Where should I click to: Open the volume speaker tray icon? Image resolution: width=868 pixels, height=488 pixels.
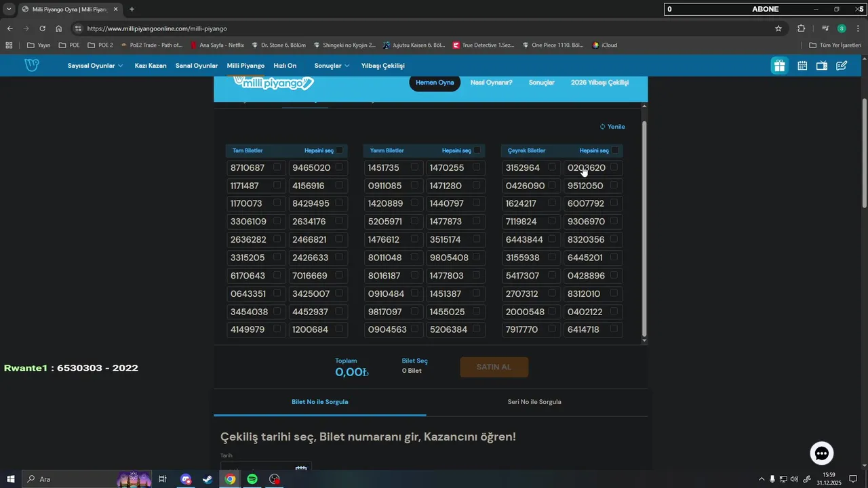(x=795, y=479)
